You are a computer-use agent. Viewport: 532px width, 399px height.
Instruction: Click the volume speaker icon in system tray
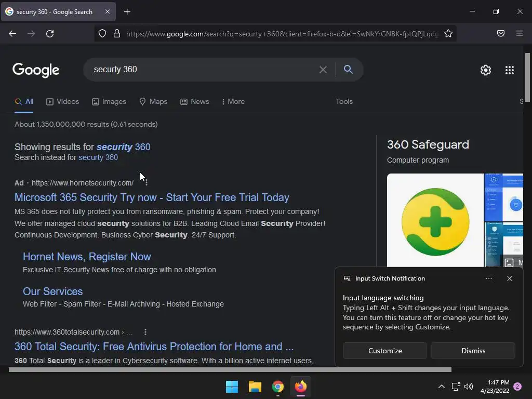[469, 387]
